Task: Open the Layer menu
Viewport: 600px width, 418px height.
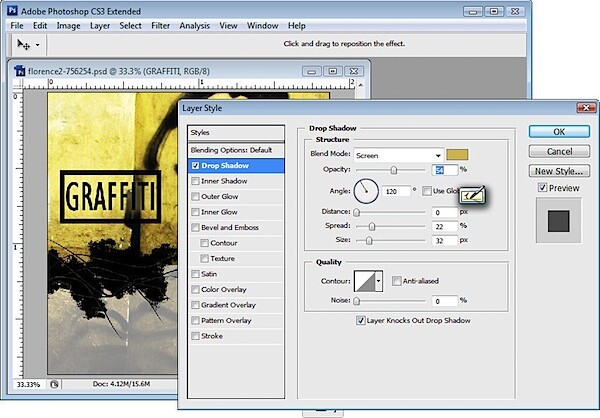Action: 100,26
